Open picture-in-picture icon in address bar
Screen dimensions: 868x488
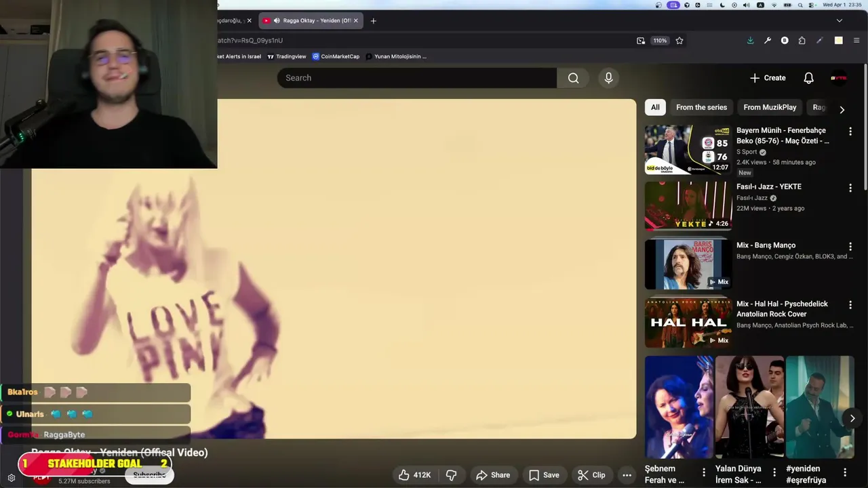[x=641, y=41]
